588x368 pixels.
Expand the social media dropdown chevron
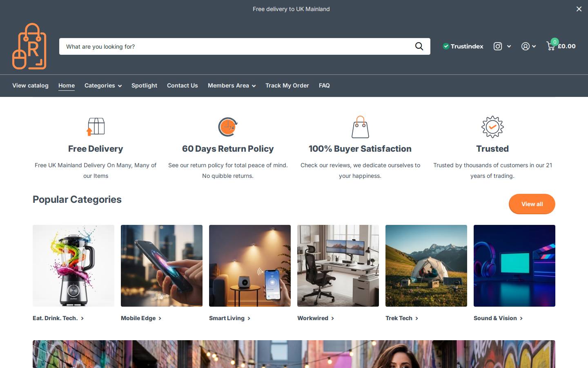point(509,46)
